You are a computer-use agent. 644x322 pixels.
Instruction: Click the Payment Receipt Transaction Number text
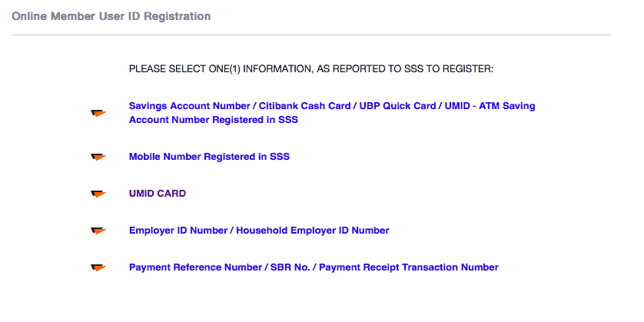point(408,267)
